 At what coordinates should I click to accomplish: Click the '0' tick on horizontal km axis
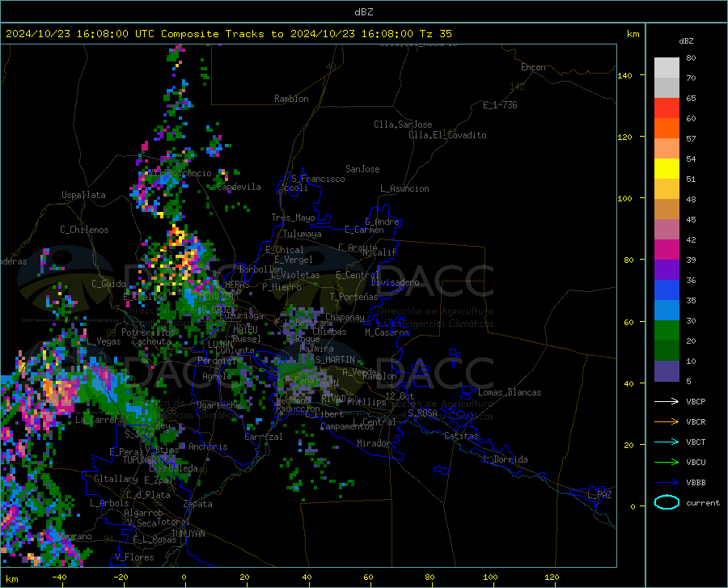tap(184, 577)
